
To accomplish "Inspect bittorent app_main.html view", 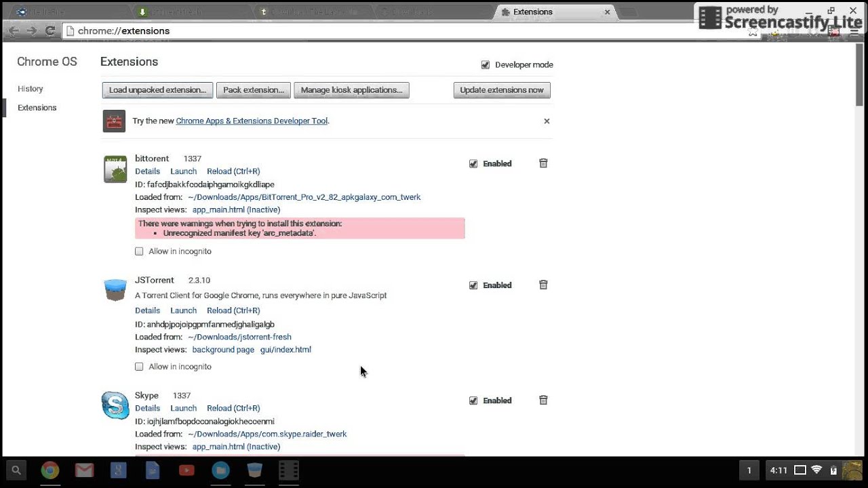I will [236, 210].
